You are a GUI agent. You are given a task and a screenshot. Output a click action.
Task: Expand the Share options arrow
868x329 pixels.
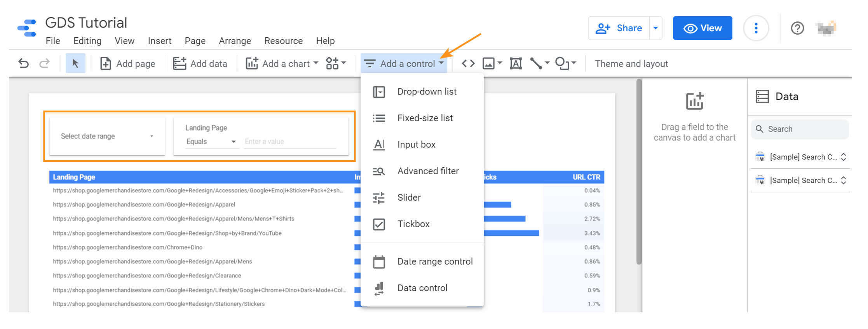pyautogui.click(x=656, y=28)
